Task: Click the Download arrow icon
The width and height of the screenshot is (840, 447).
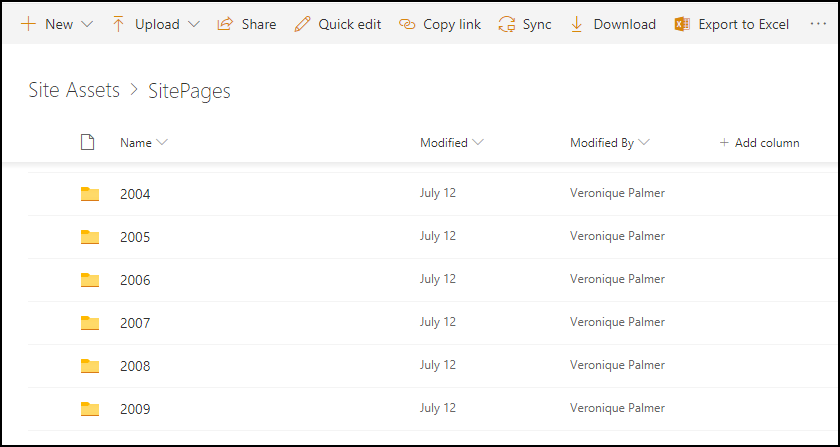Action: point(577,24)
